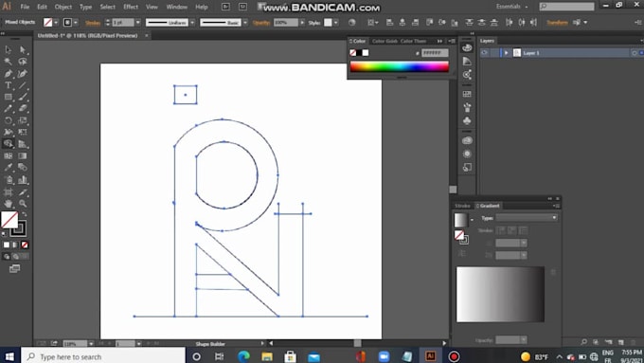Select the Type tool
The width and height of the screenshot is (644, 363).
8,85
